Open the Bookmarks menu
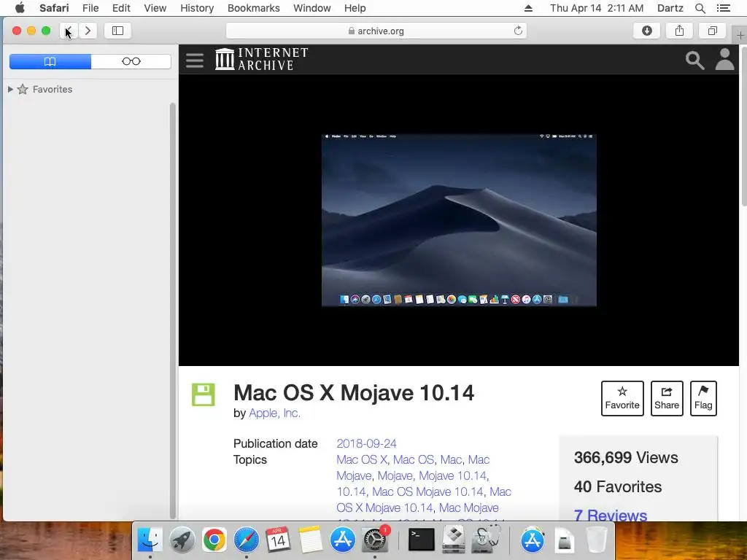Screen dimensions: 747x560 pyautogui.click(x=253, y=8)
